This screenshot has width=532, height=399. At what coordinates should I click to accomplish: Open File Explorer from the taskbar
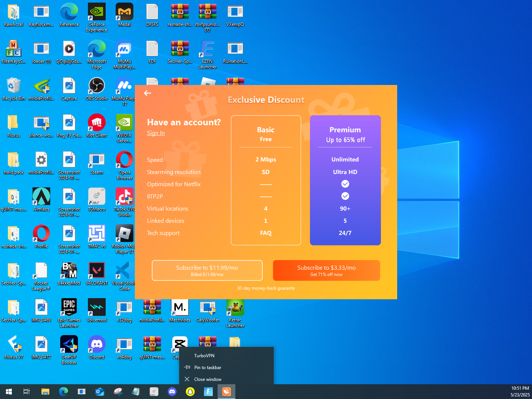pyautogui.click(x=45, y=392)
